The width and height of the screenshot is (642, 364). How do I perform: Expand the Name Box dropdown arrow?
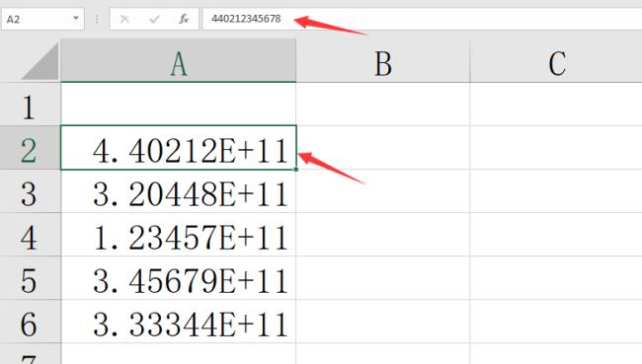click(76, 19)
